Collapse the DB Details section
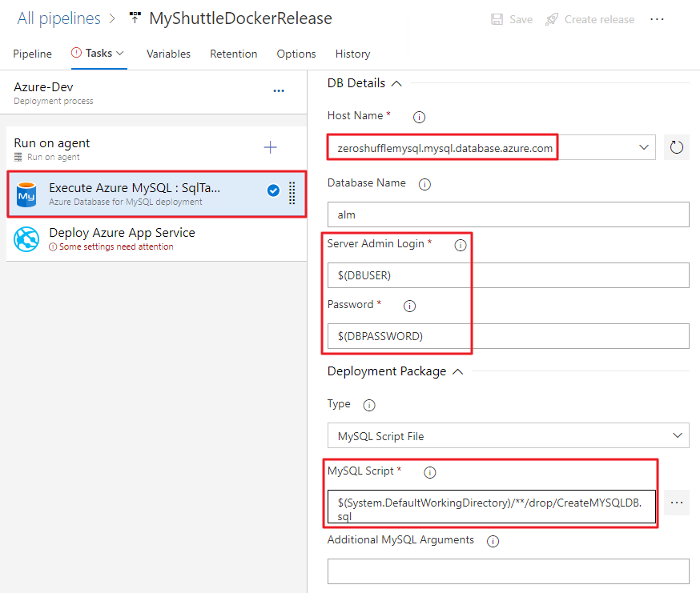Viewport: 700px width, 593px height. pyautogui.click(x=396, y=83)
